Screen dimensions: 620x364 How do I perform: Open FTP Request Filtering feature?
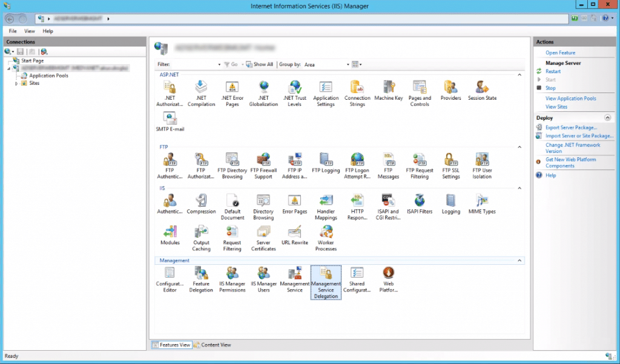420,166
